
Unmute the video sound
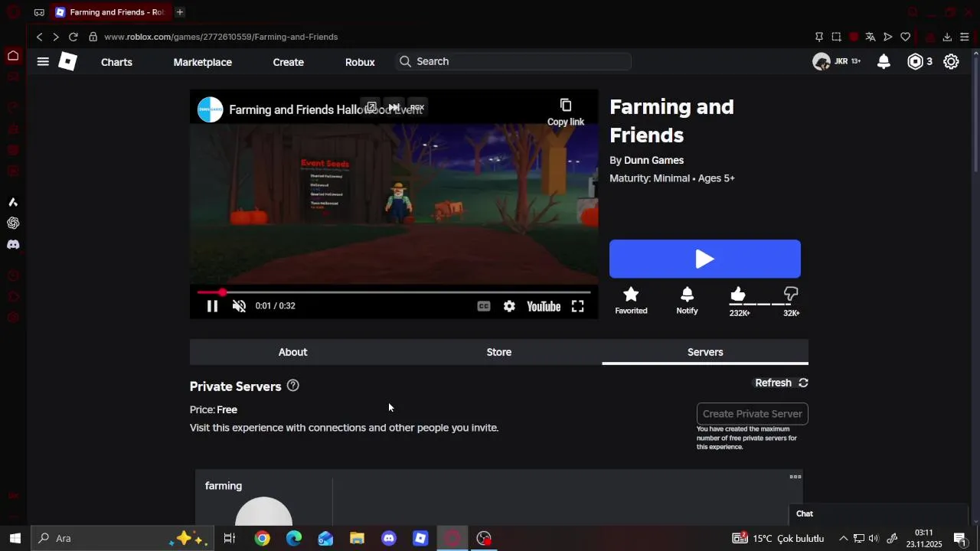[239, 306]
